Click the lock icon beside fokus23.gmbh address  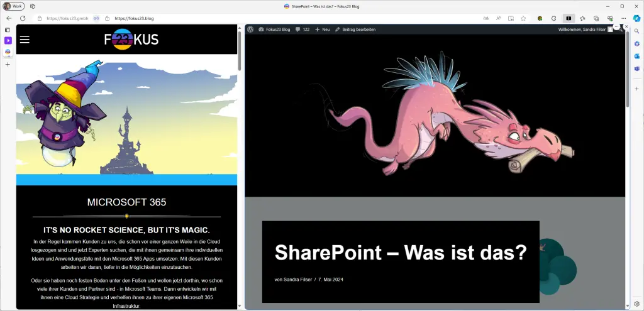coord(40,18)
